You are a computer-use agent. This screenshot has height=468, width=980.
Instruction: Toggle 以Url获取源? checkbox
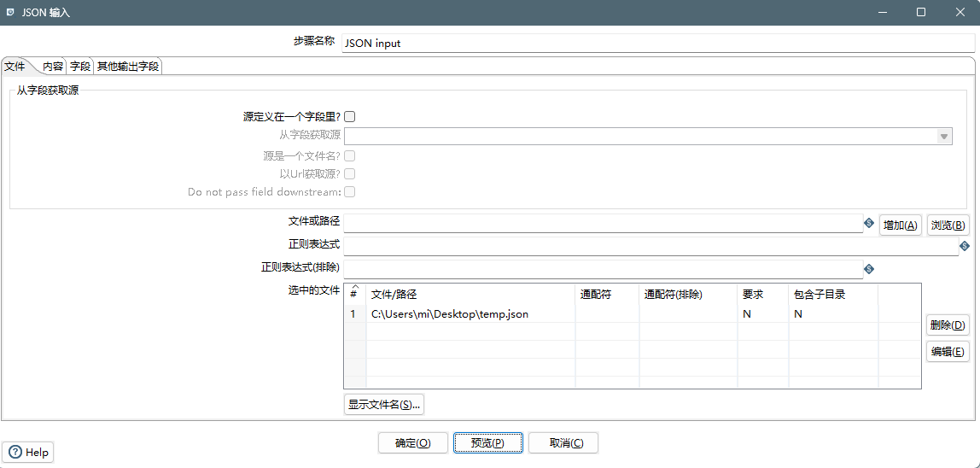coord(350,173)
